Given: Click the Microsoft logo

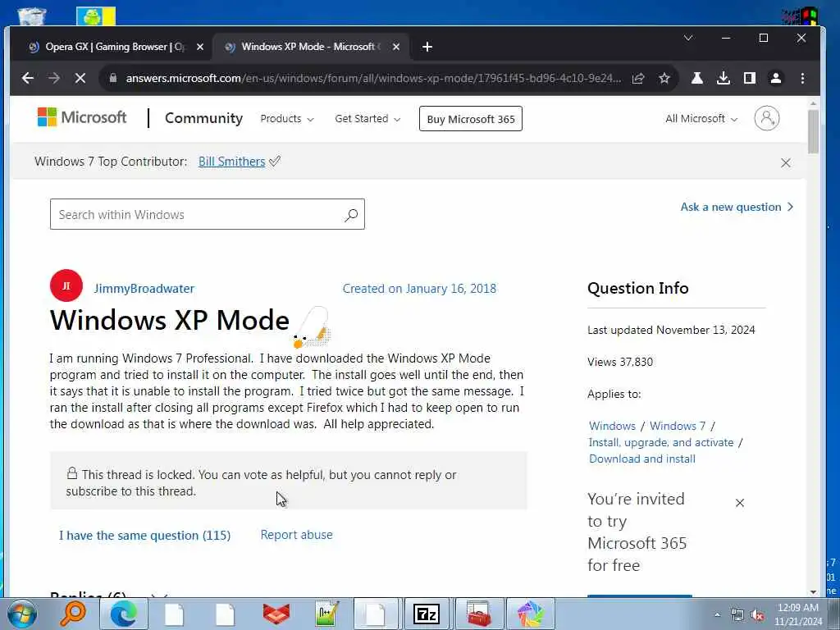Looking at the screenshot, I should coord(82,117).
